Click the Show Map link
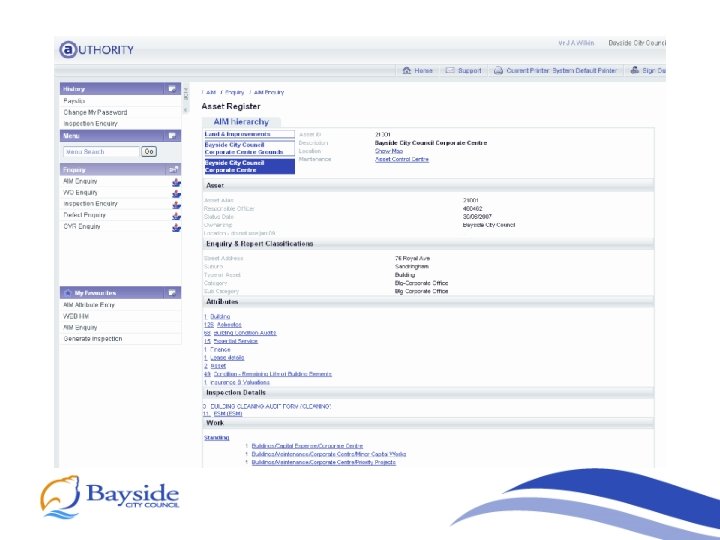This screenshot has height=540, width=720. 389,151
